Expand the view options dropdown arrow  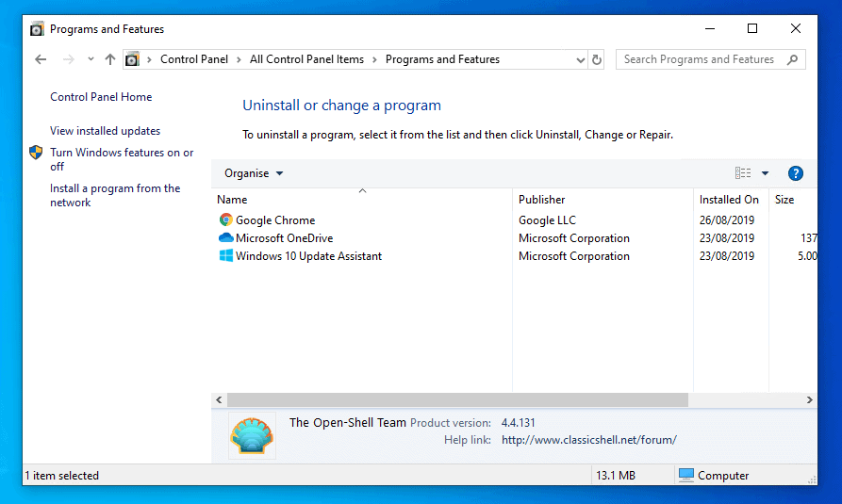pyautogui.click(x=765, y=173)
